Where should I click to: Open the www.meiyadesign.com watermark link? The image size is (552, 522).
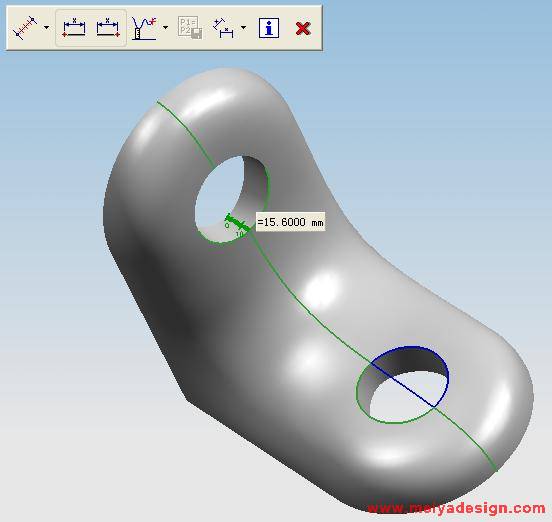pos(457,508)
